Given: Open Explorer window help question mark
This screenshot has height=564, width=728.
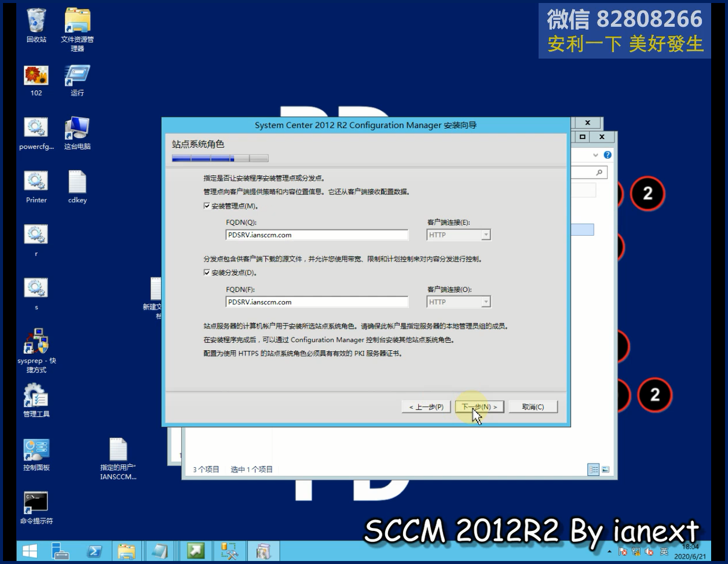Looking at the screenshot, I should (x=608, y=155).
